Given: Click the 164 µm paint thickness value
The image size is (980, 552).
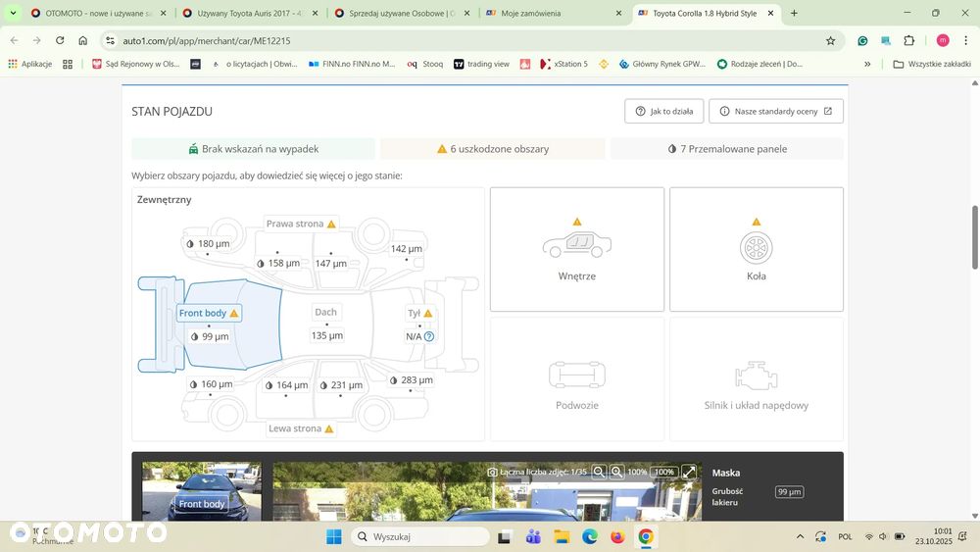Looking at the screenshot, I should tap(287, 385).
